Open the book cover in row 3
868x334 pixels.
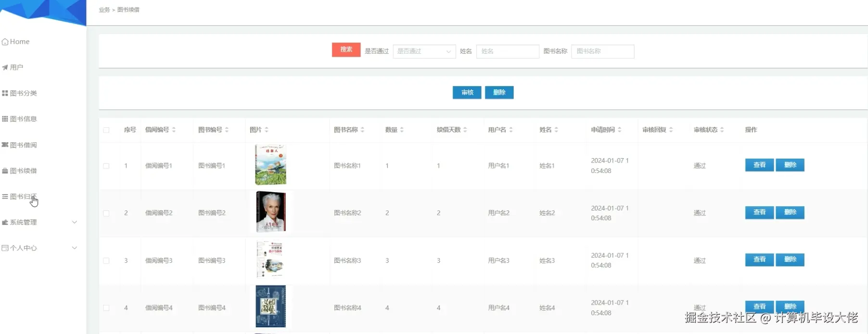(270, 260)
